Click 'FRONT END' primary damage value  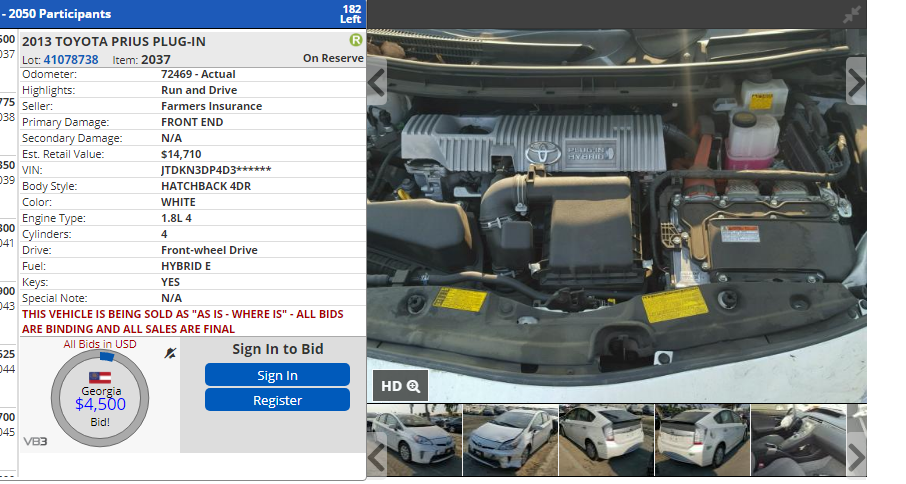pos(192,122)
